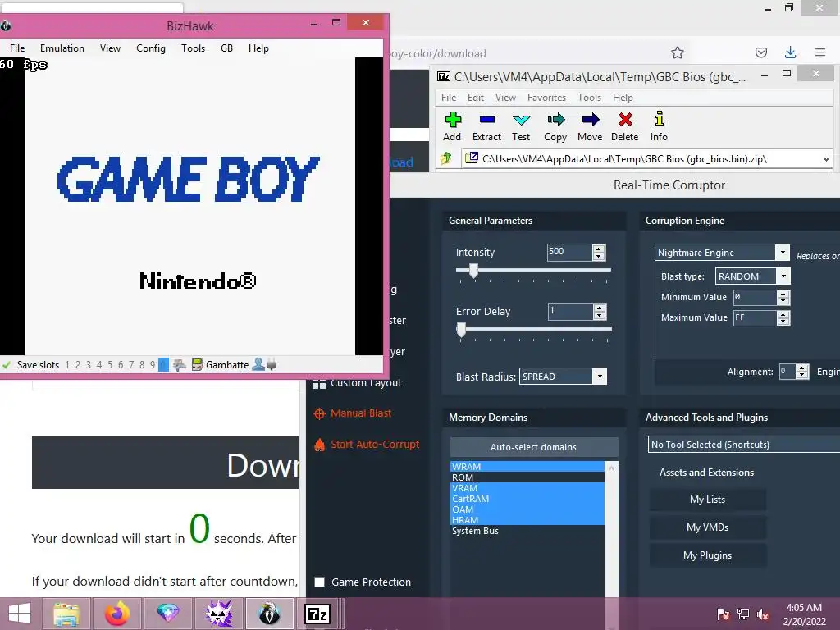Viewport: 840px width, 630px height.
Task: Open the Blast Radius SPREAD dropdown
Action: coord(600,376)
